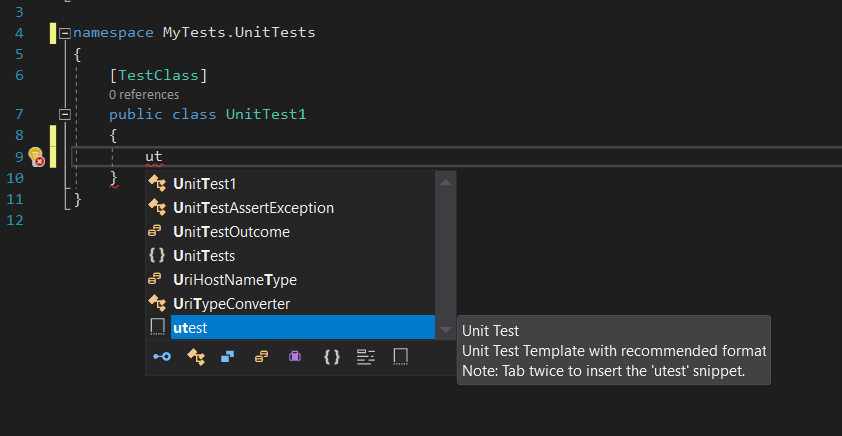Click line number 4 in the margin

19,33
